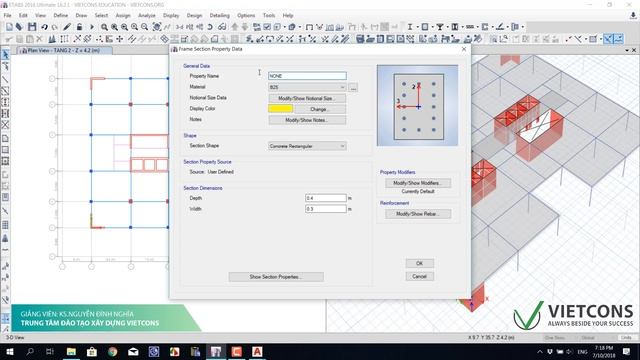Click the lock model padlock icon

tap(79, 27)
